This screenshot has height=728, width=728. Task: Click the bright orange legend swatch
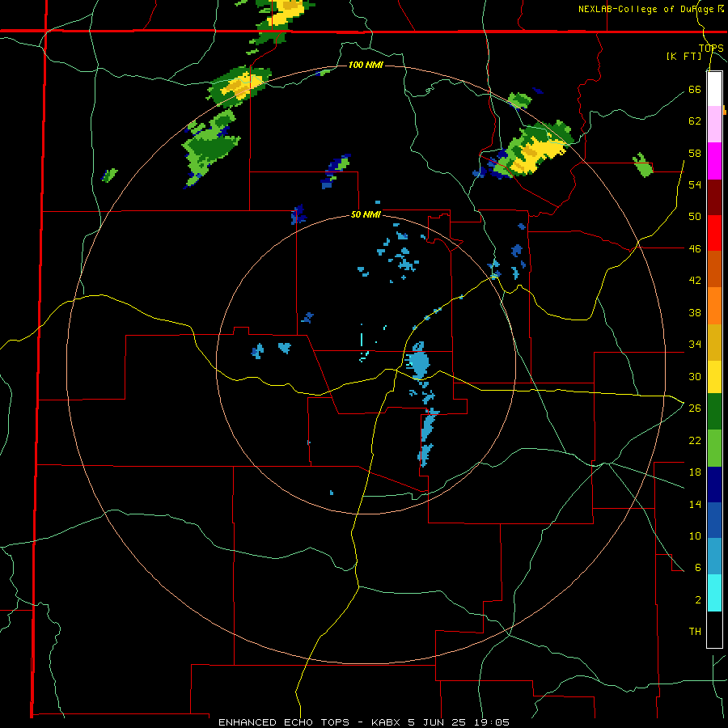point(714,306)
